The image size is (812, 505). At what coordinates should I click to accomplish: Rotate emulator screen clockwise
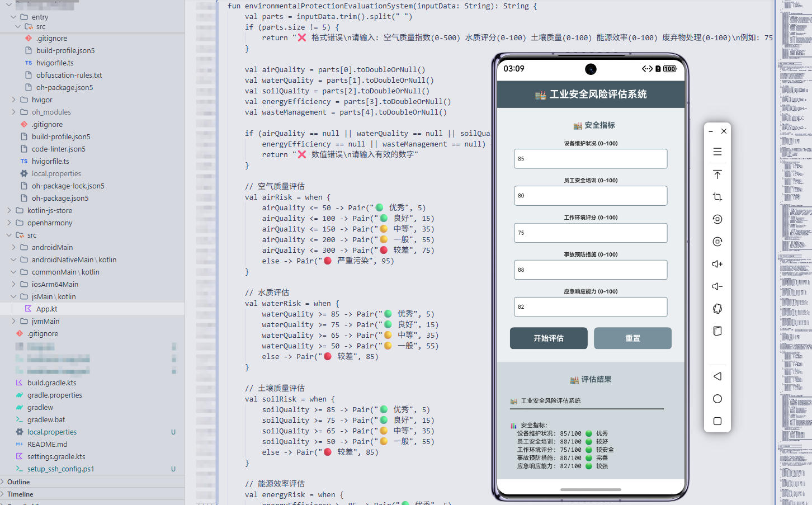[x=717, y=242]
